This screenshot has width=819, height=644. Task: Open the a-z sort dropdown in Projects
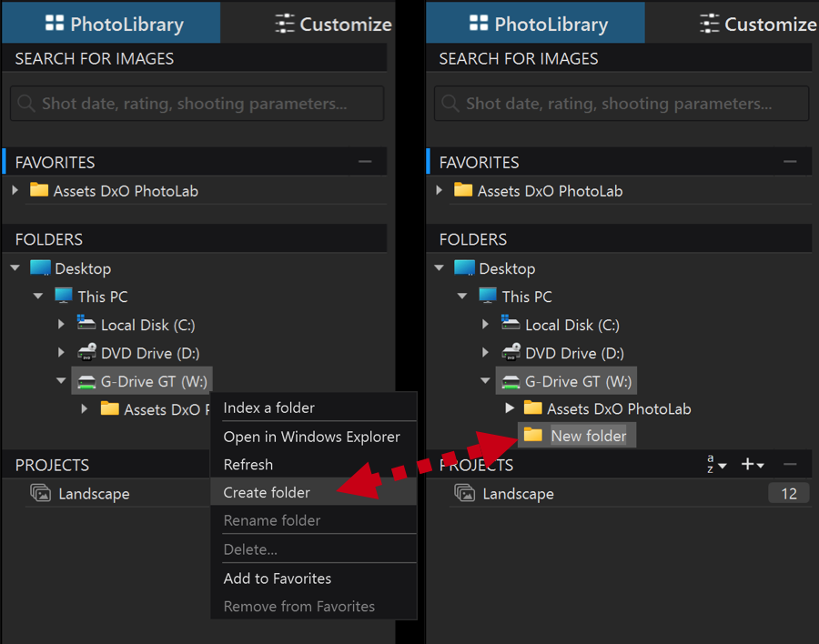717,464
